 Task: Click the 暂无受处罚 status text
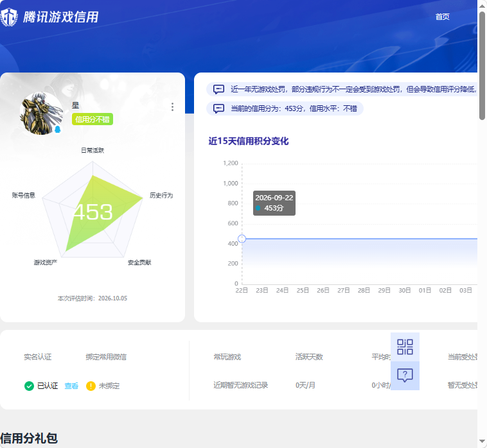click(x=462, y=385)
